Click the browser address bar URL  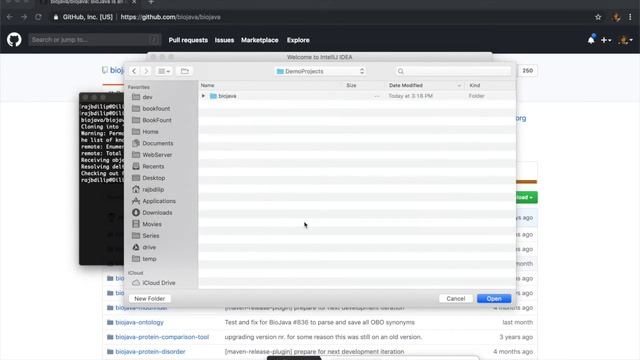pos(171,17)
